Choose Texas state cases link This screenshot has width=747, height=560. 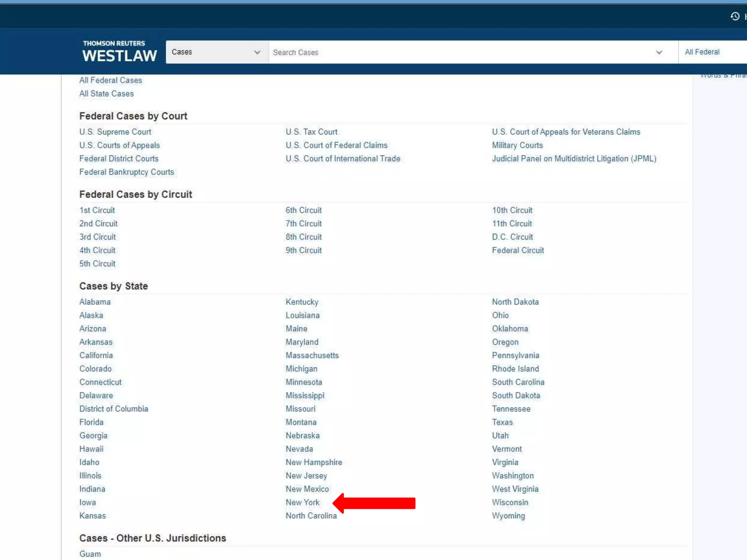[x=502, y=422]
